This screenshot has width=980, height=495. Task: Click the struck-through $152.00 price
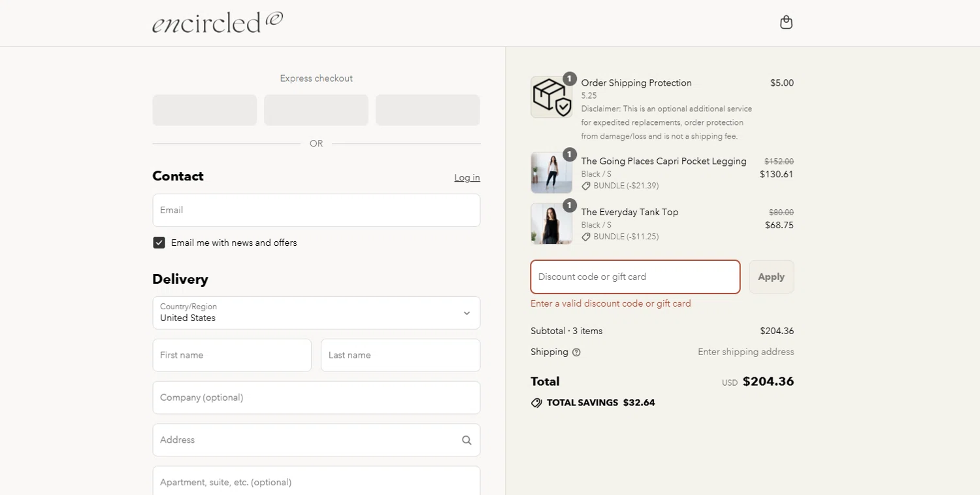779,162
